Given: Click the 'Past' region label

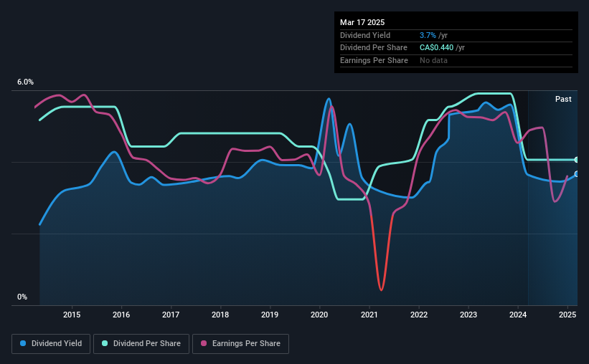Looking at the screenshot, I should click(563, 99).
